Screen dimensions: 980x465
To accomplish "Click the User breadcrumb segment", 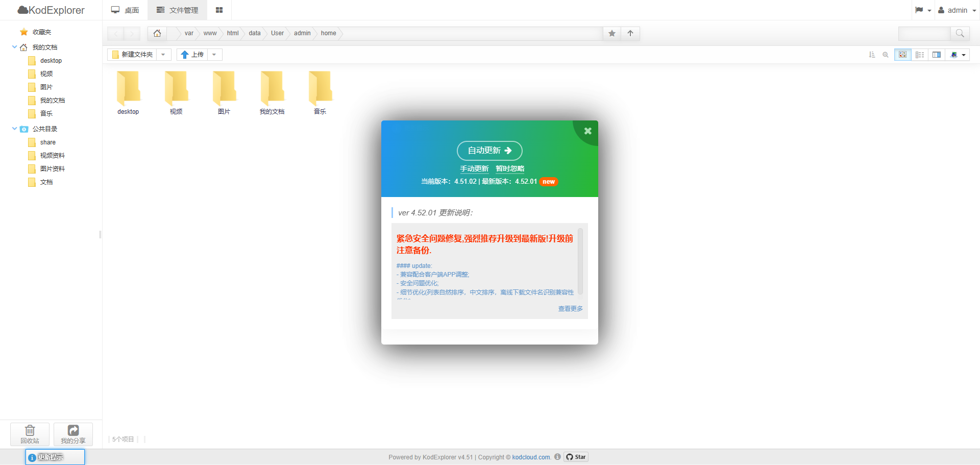I will tap(277, 33).
